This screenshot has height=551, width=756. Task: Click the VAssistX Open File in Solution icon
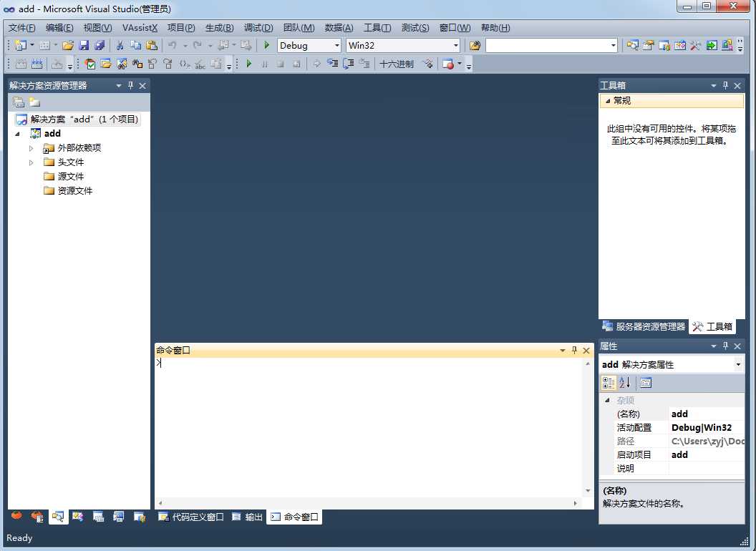click(x=106, y=64)
